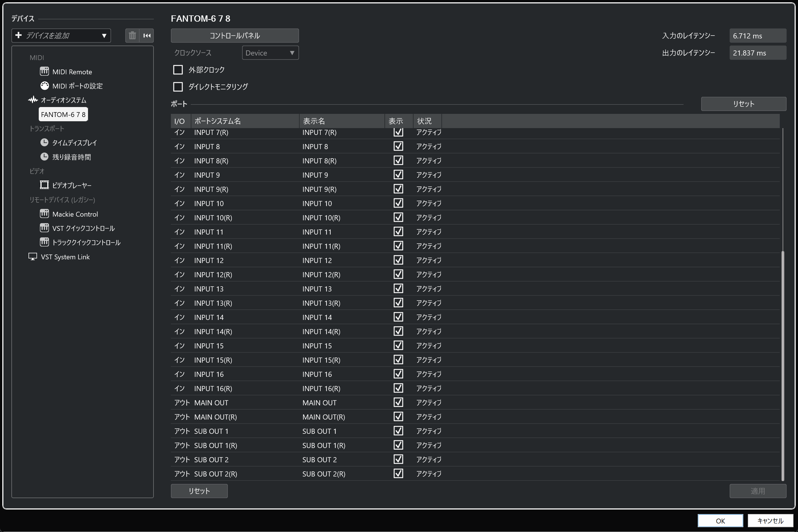
Task: Select MIDI ポートの設定 in device tree
Action: (x=77, y=86)
